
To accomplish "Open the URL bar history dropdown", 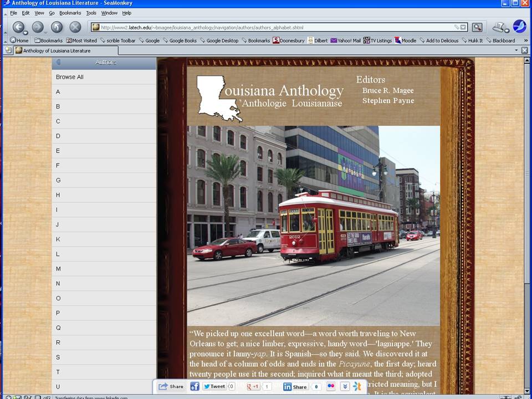I will [463, 27].
